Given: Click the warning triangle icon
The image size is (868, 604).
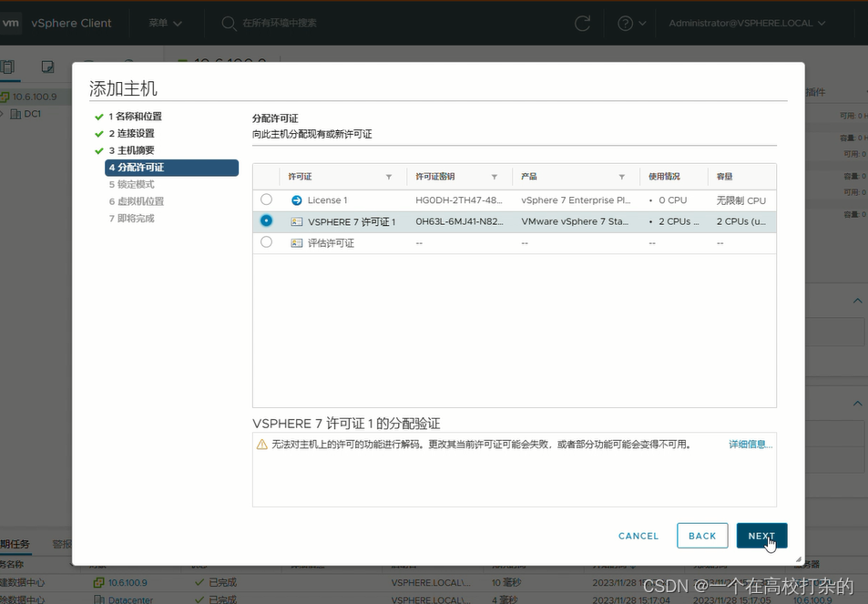Looking at the screenshot, I should [261, 445].
